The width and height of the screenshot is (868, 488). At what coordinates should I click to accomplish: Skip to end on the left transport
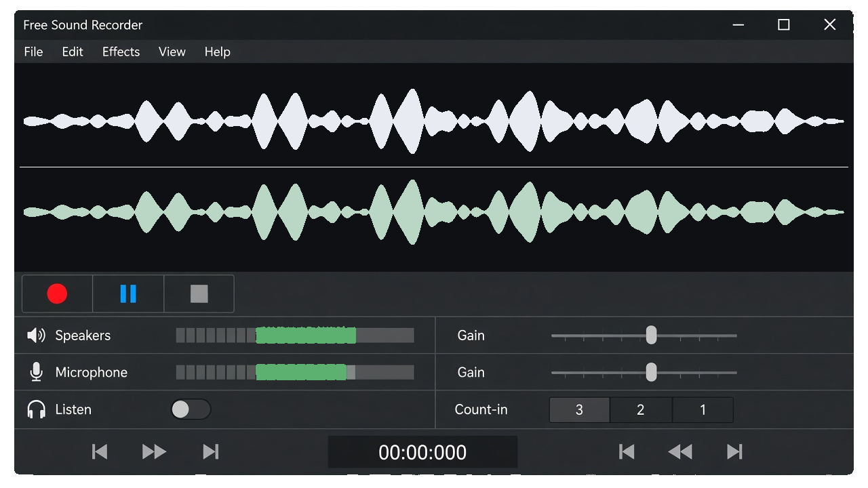pos(211,451)
